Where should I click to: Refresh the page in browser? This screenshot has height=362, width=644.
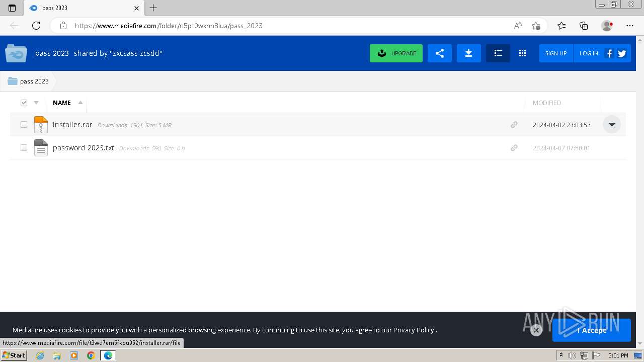click(36, 26)
